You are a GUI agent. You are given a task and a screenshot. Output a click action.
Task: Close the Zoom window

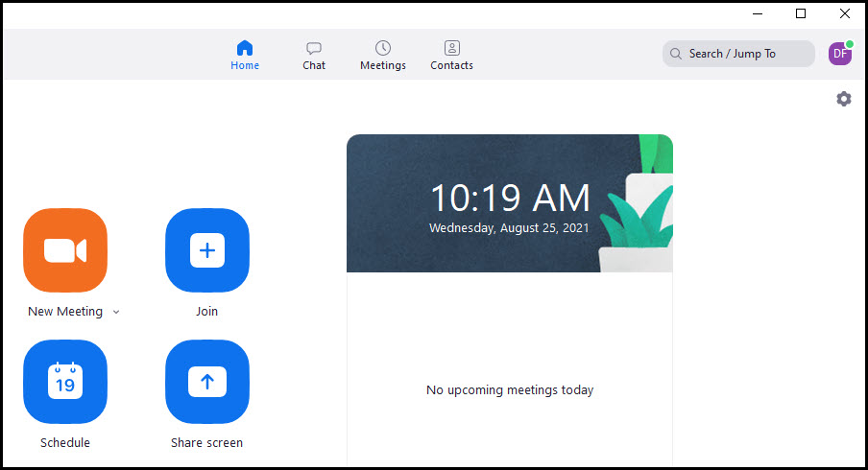coord(844,13)
